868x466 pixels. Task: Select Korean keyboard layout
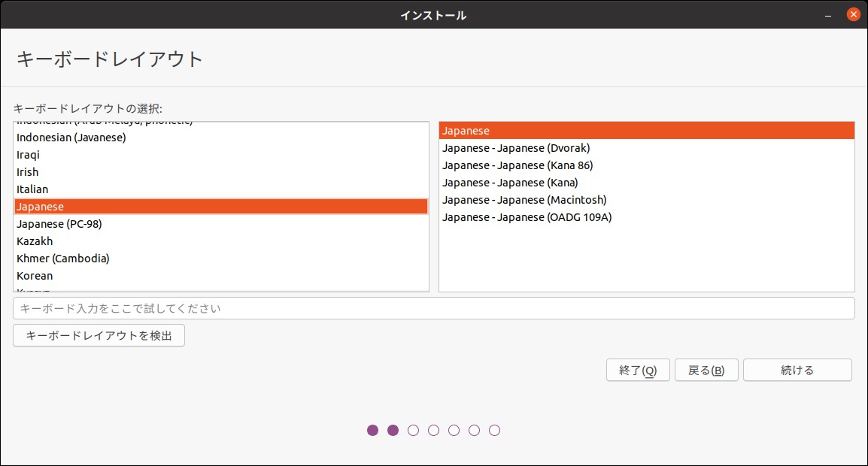click(221, 275)
